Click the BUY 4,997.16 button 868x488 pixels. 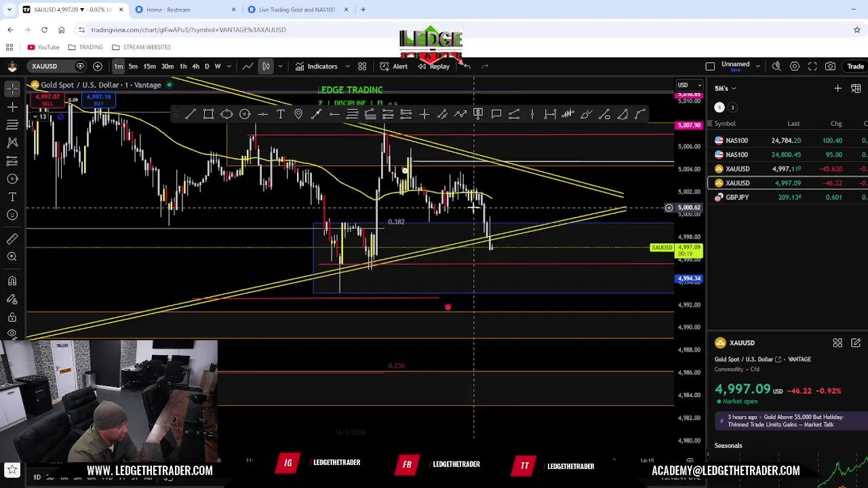tap(98, 100)
